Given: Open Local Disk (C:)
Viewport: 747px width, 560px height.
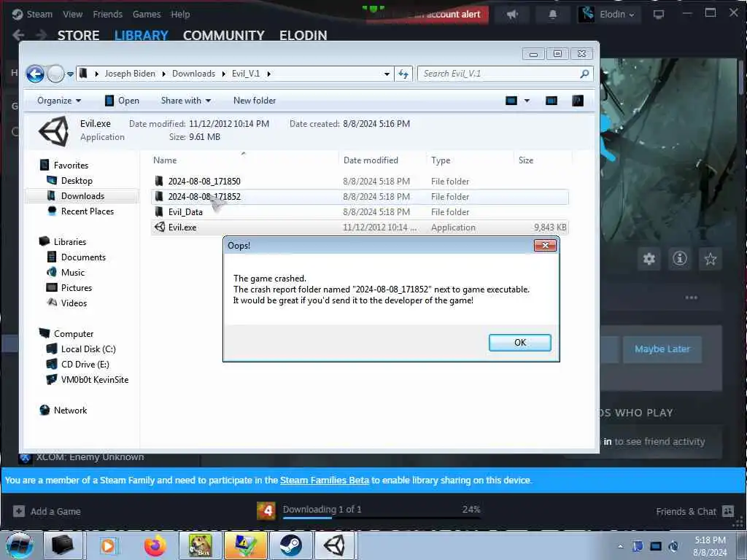Looking at the screenshot, I should pyautogui.click(x=88, y=349).
